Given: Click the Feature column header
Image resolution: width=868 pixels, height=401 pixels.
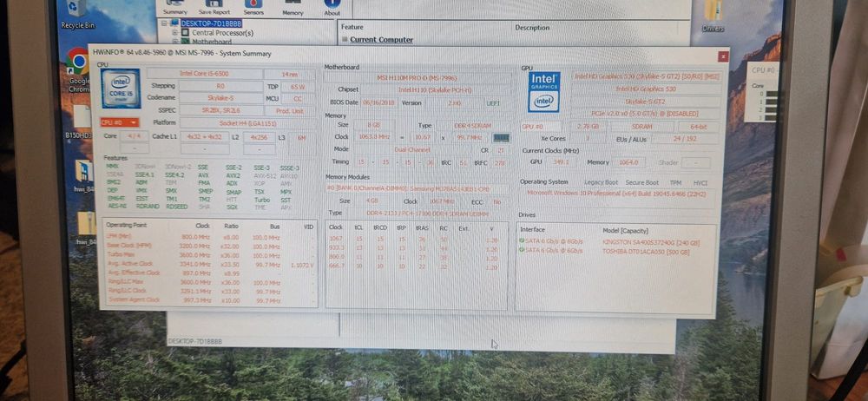Looking at the screenshot, I should tap(352, 27).
